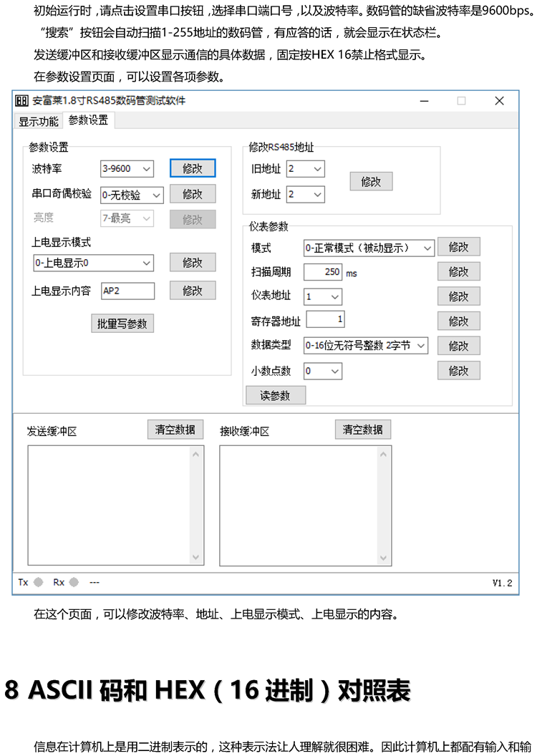Open the 旧地址 dropdown
The height and width of the screenshot is (756, 537).
(x=306, y=169)
